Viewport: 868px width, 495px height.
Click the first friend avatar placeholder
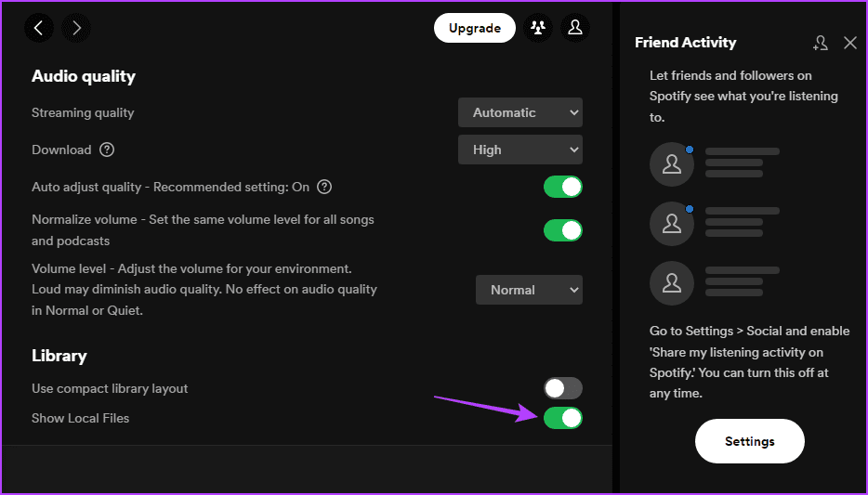[672, 164]
